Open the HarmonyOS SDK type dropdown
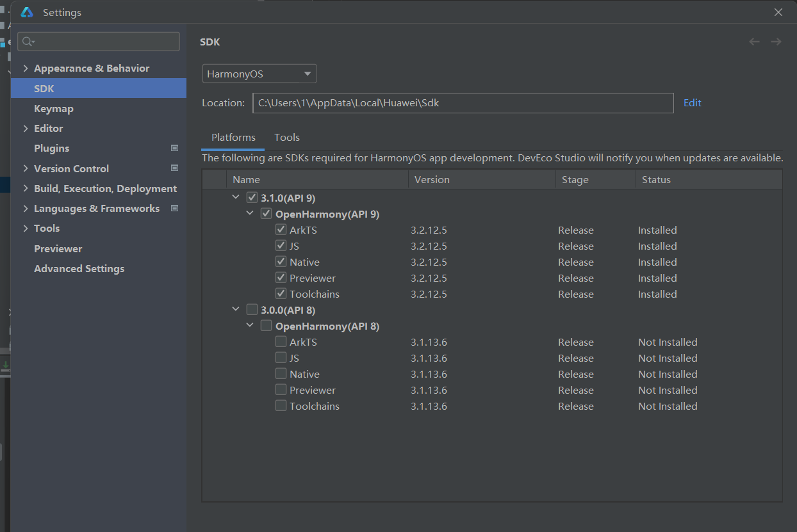 (x=259, y=74)
